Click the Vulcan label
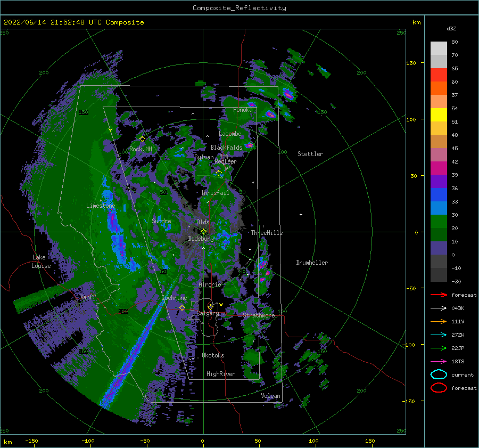 click(271, 396)
